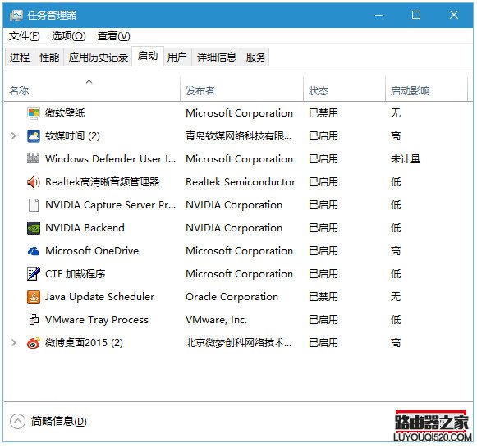Click the 微博桌面2015 Weibo icon
The width and height of the screenshot is (477, 448).
coord(33,343)
